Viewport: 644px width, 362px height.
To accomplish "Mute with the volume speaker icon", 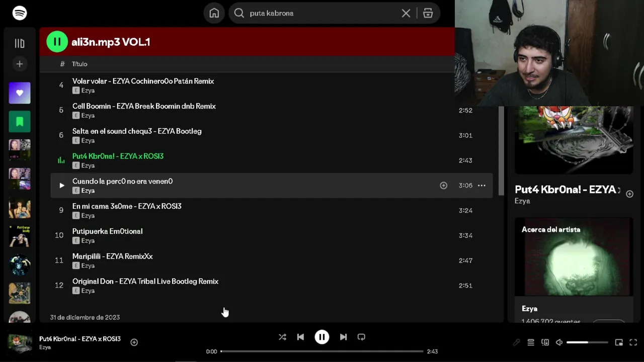I will [559, 342].
